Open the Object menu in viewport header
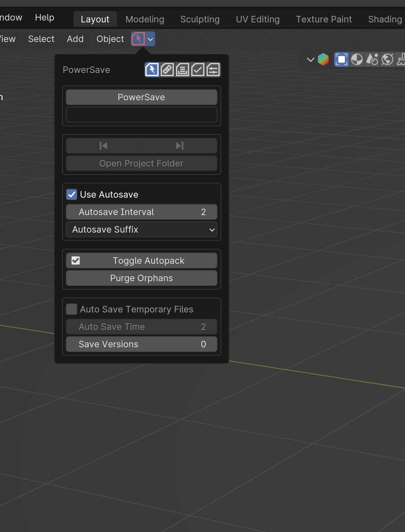 110,39
